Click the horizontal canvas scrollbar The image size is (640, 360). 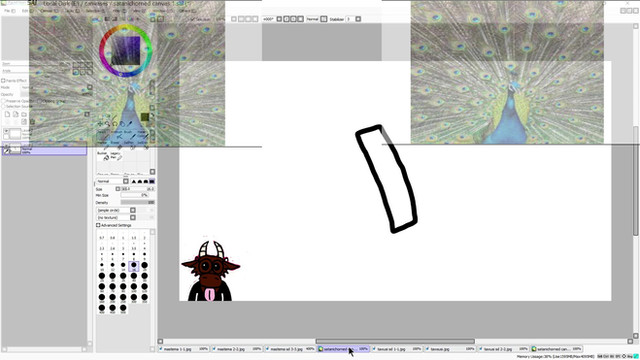(x=395, y=341)
